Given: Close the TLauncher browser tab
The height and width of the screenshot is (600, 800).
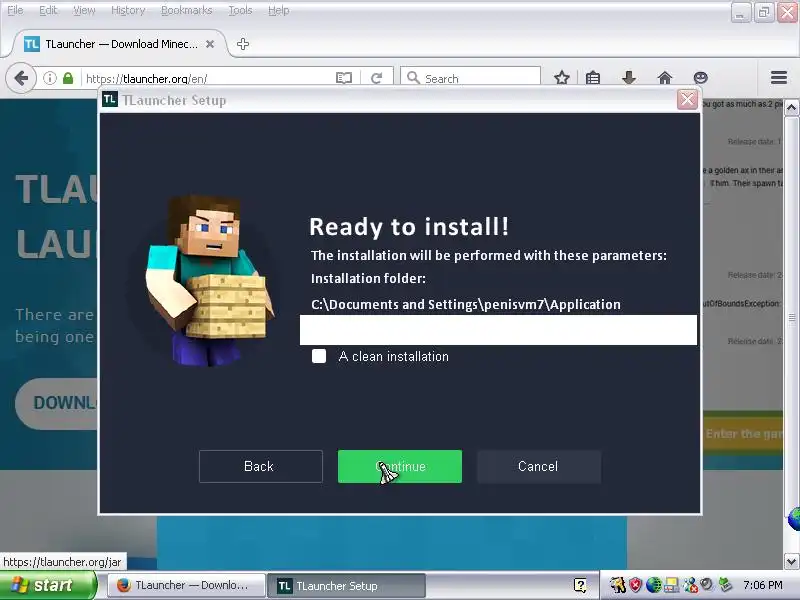Looking at the screenshot, I should click(x=210, y=44).
